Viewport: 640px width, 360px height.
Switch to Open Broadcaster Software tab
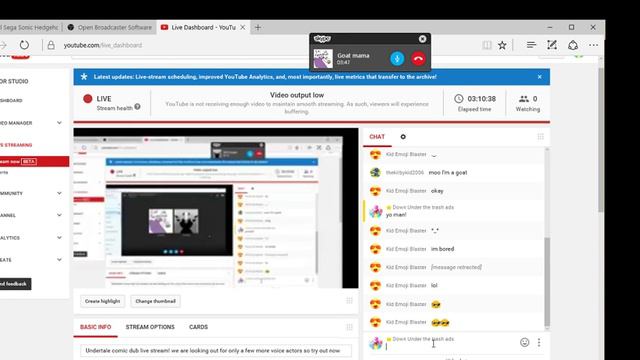tap(110, 27)
